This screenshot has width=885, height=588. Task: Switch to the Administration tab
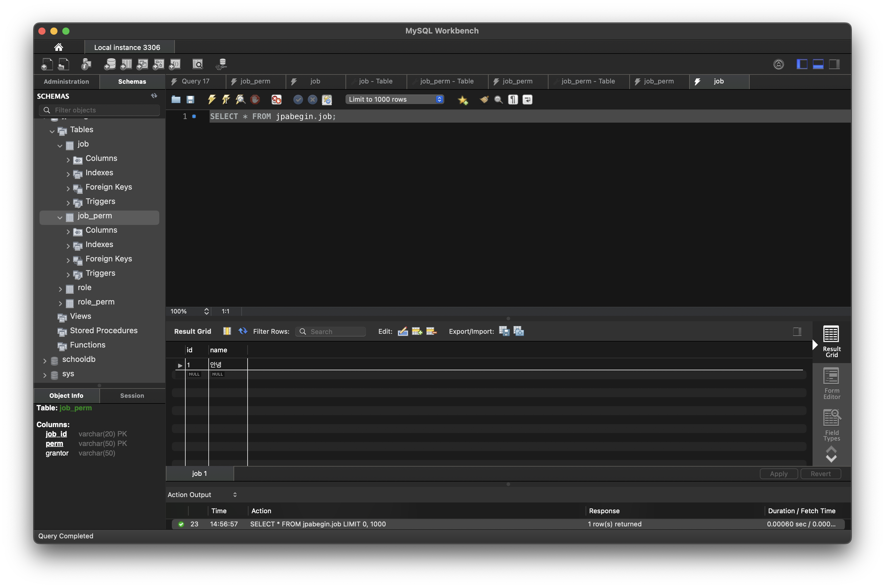point(66,81)
